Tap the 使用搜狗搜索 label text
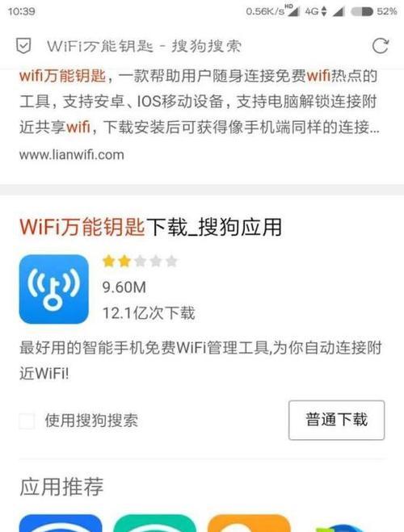404x532 pixels. (x=91, y=421)
